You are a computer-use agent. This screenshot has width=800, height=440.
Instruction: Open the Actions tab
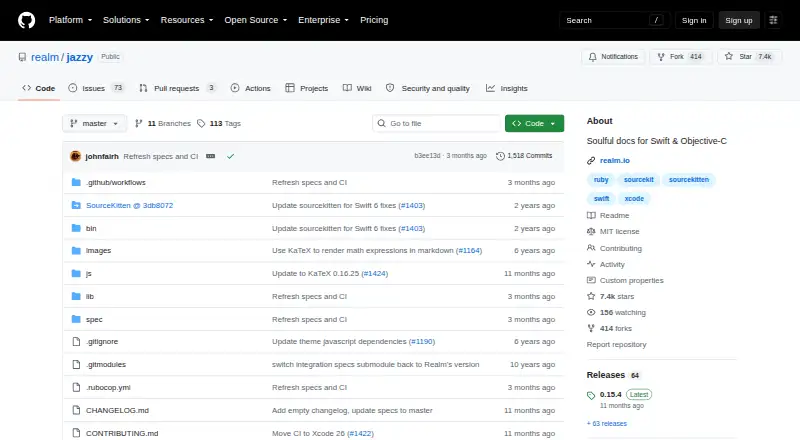(251, 88)
